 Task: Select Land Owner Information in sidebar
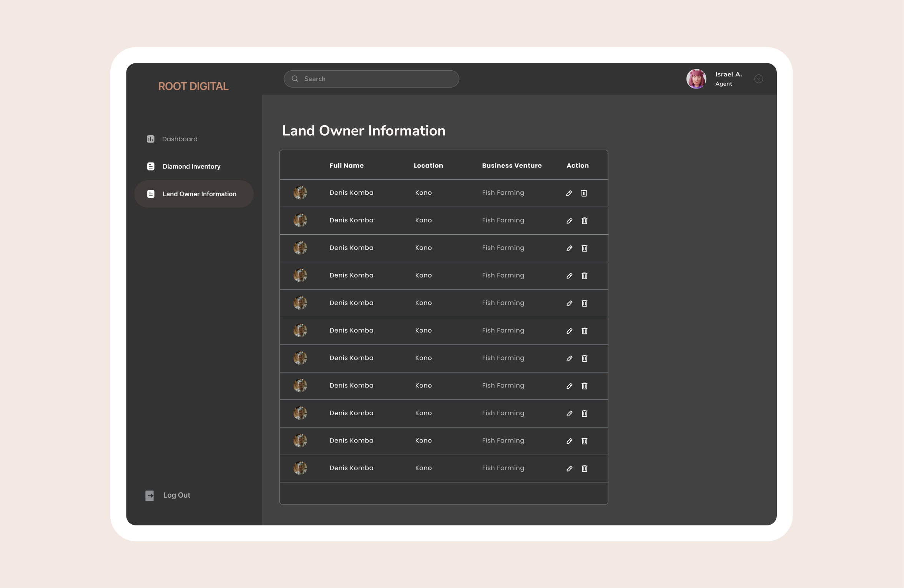click(199, 194)
